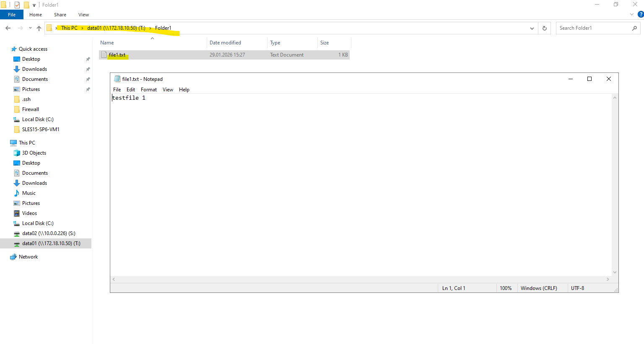644x344 pixels.
Task: Click the Notepad horizontal scrollbar right arrow
Action: (608, 279)
